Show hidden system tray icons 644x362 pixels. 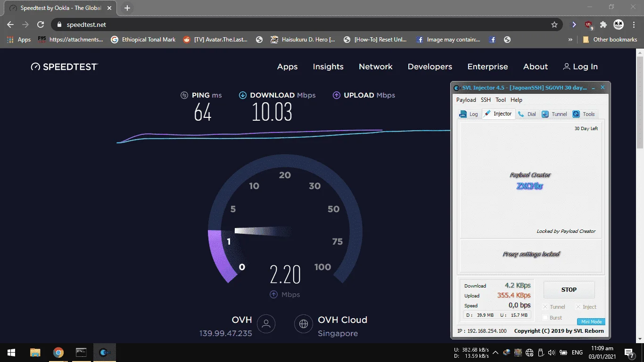coord(495,353)
